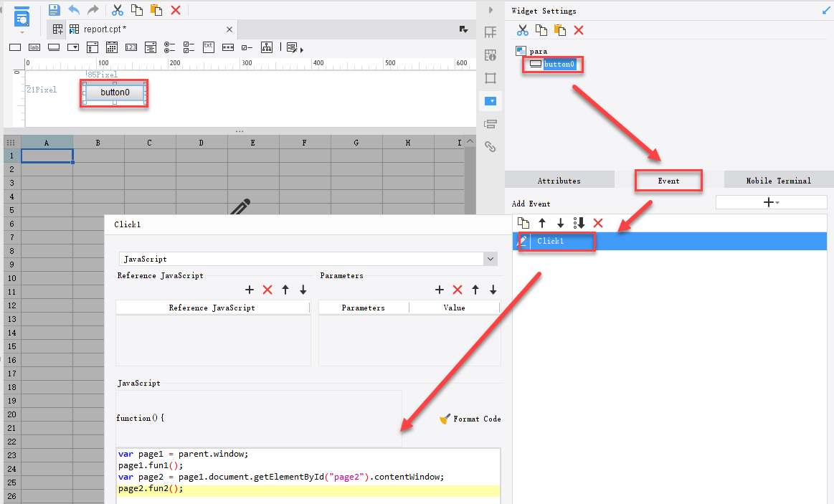The height and width of the screenshot is (504, 834).
Task: Insert a Date calendar widget
Action: (112, 47)
